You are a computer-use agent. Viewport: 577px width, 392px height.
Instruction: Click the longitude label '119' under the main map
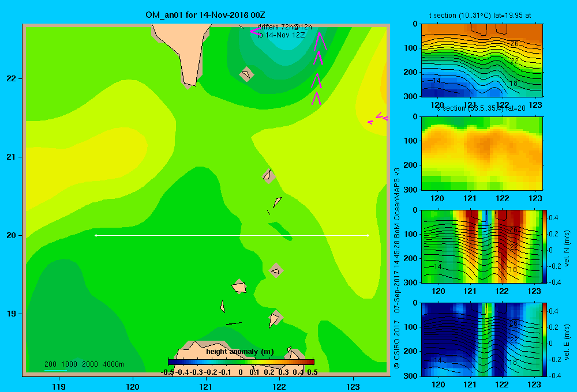click(x=59, y=386)
